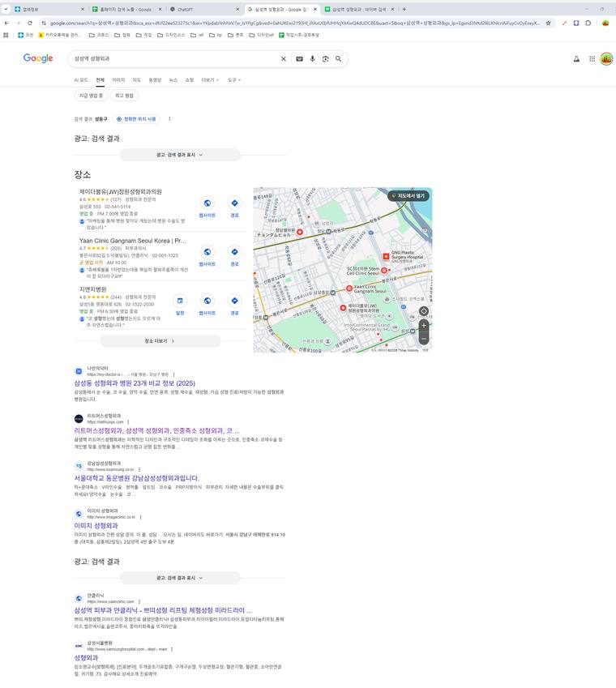616x688 pixels.
Task: Open Search Labs flask icon
Action: click(x=576, y=59)
